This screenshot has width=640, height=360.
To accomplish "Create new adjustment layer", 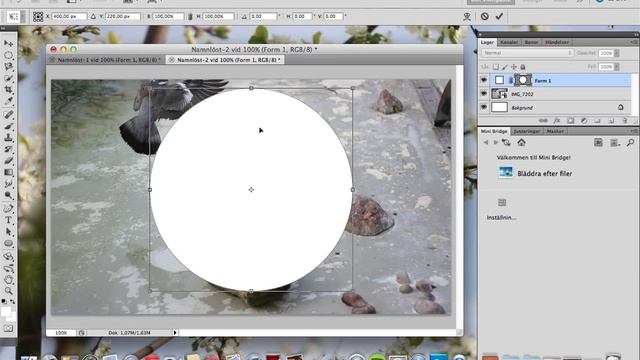I will click(584, 121).
